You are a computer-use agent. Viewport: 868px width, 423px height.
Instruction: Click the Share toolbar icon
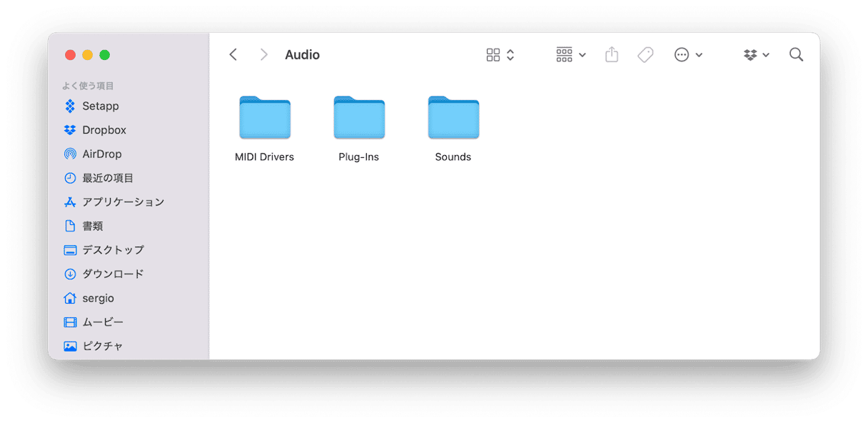612,55
